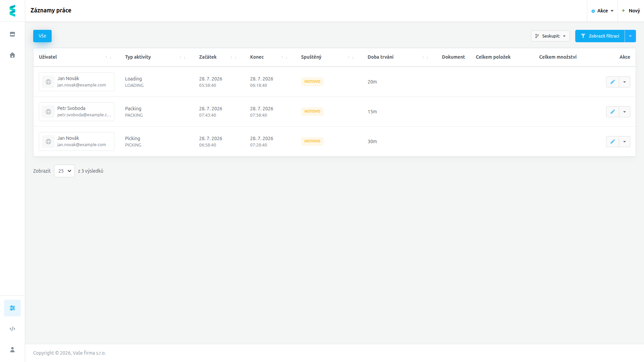Click the Dokument column header

click(453, 57)
